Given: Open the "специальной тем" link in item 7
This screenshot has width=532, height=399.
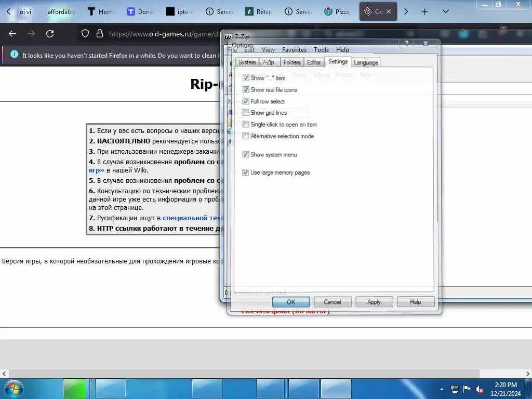Looking at the screenshot, I should click(x=191, y=218).
